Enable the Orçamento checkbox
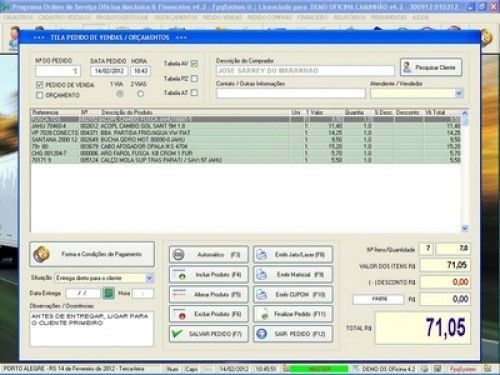This screenshot has width=500, height=375. [x=39, y=95]
